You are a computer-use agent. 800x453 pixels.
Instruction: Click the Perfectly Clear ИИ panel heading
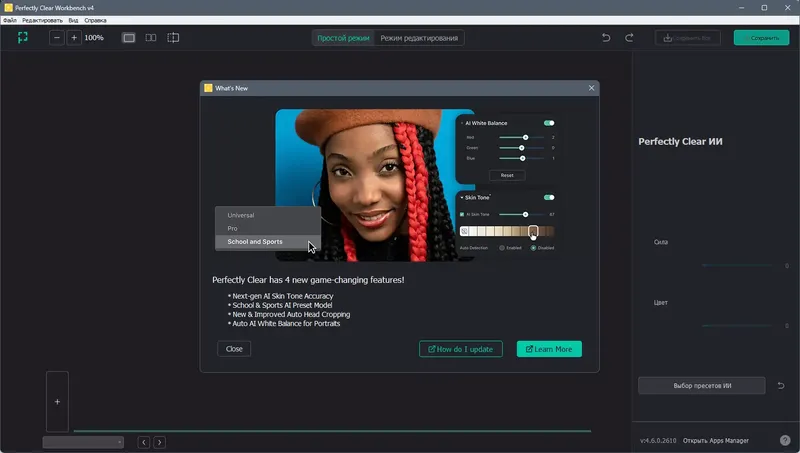(x=680, y=141)
